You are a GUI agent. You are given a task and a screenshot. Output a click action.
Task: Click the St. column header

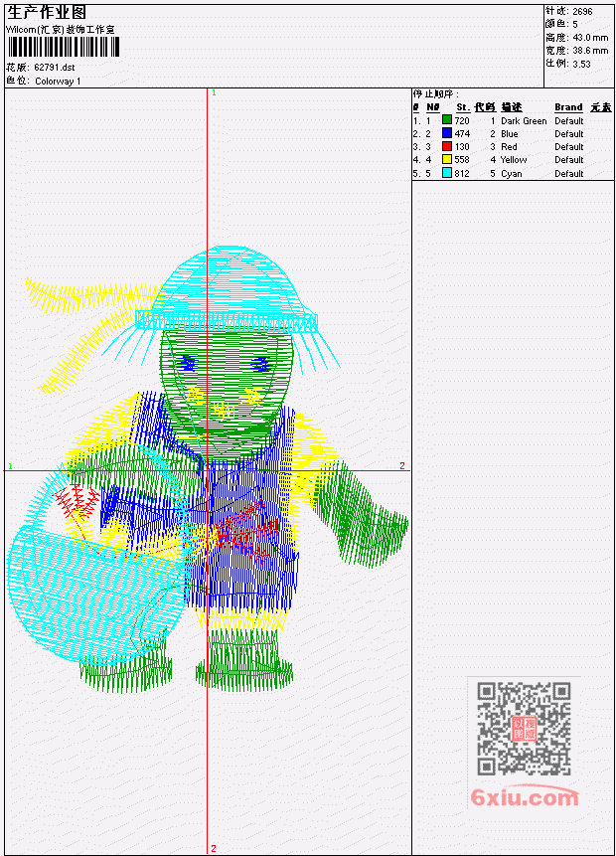pyautogui.click(x=463, y=107)
